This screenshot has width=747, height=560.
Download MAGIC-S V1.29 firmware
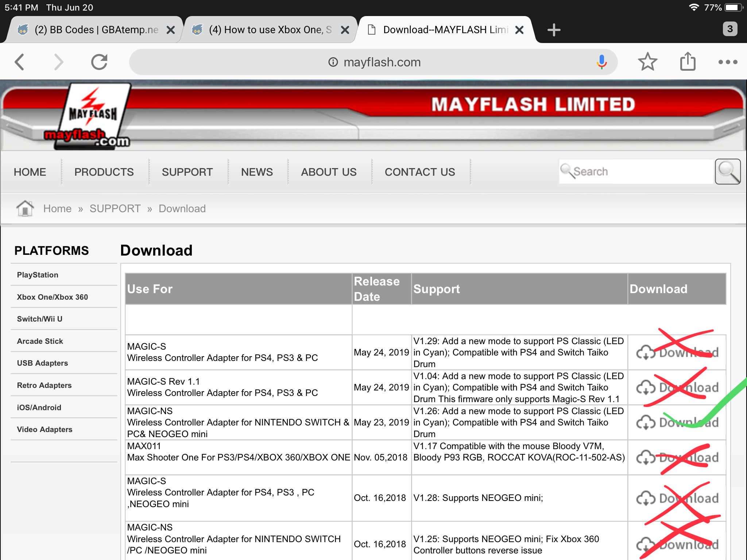pos(677,352)
